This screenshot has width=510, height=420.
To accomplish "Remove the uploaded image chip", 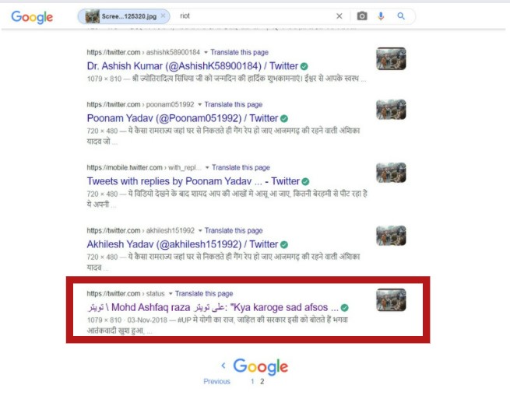I will 164,16.
